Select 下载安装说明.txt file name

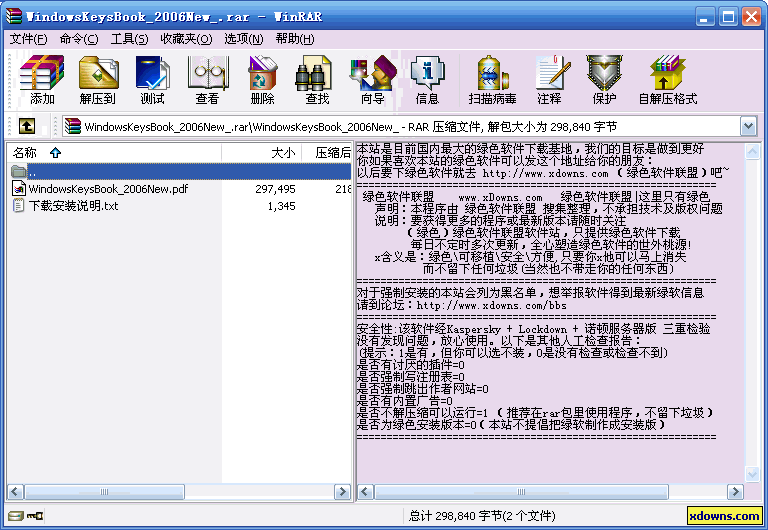pyautogui.click(x=73, y=206)
